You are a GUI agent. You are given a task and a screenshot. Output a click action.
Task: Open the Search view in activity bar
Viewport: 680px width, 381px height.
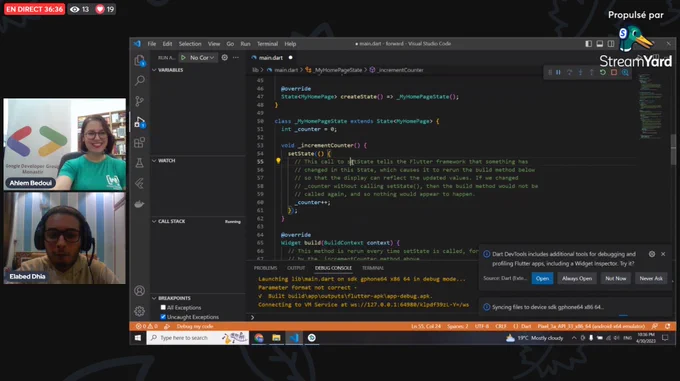(x=139, y=80)
